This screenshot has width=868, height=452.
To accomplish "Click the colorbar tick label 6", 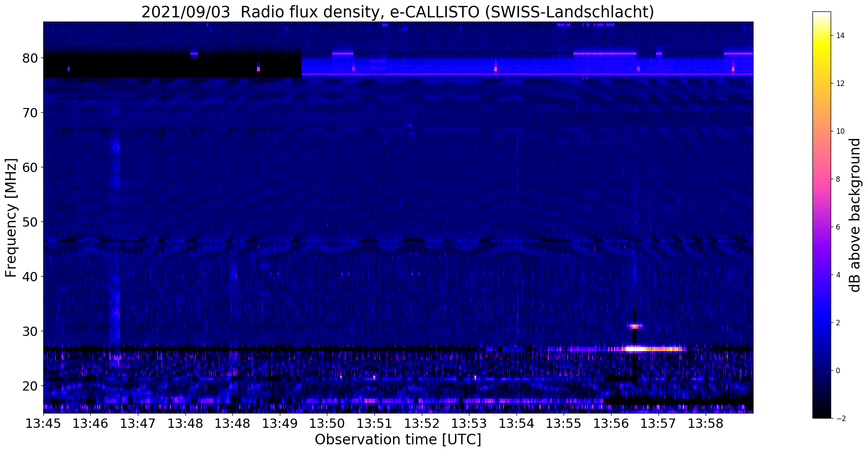I will point(837,227).
